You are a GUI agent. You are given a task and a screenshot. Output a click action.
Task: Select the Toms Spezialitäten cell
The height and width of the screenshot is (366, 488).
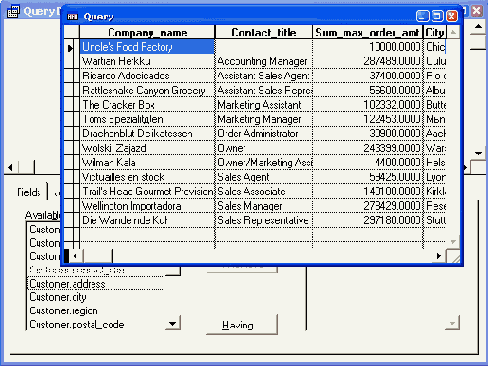(147, 119)
